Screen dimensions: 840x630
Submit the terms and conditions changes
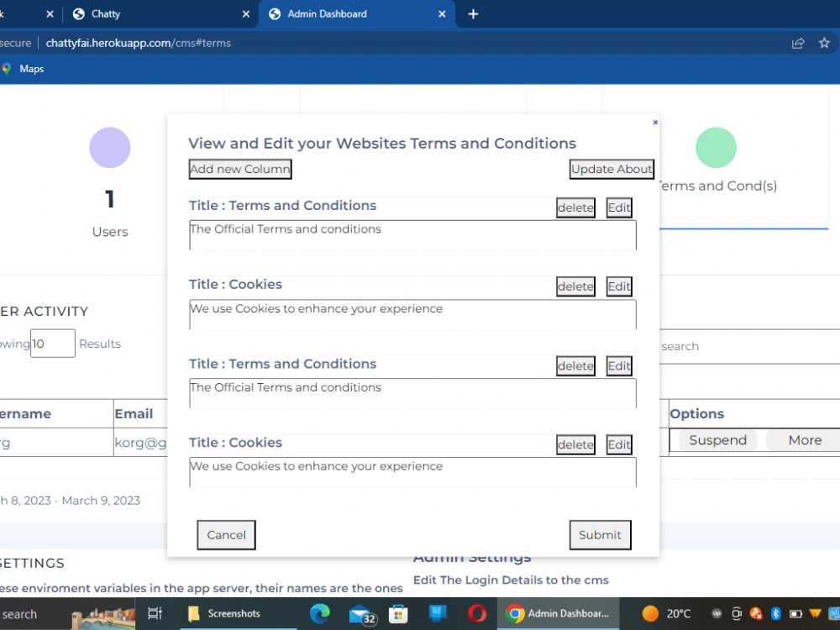(x=600, y=534)
